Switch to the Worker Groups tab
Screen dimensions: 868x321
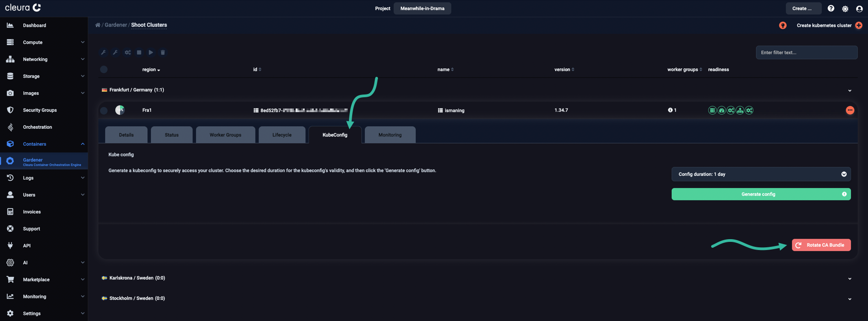[x=225, y=135]
